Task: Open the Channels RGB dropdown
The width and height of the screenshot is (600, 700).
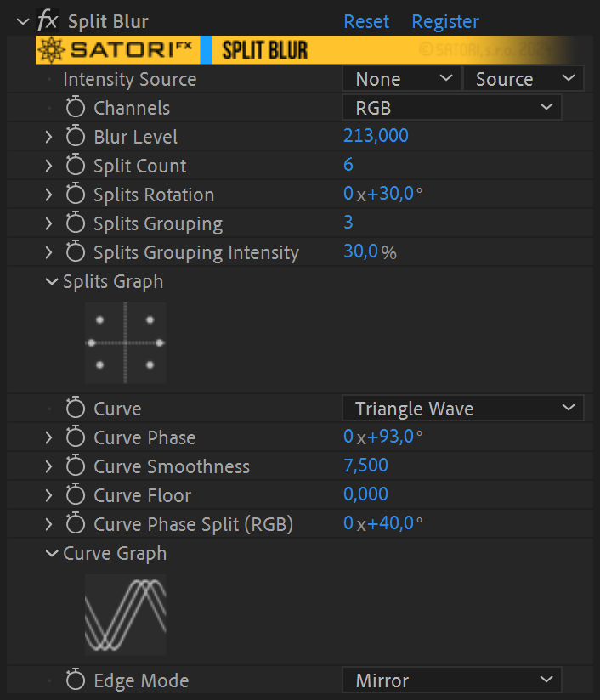Action: tap(451, 107)
